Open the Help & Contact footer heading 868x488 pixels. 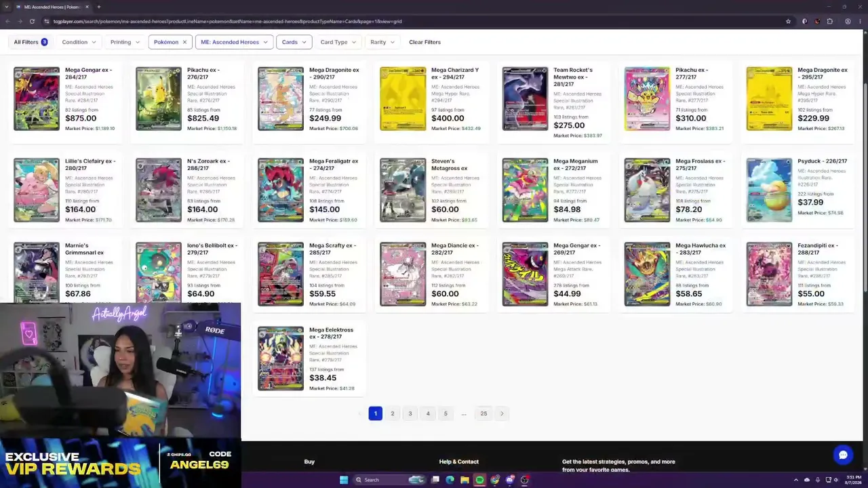click(x=458, y=462)
